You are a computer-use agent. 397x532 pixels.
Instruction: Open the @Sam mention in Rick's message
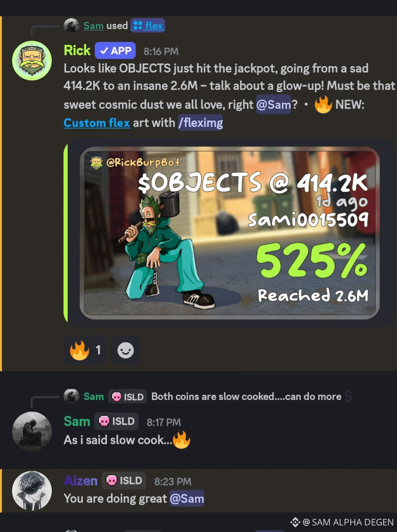tap(273, 104)
